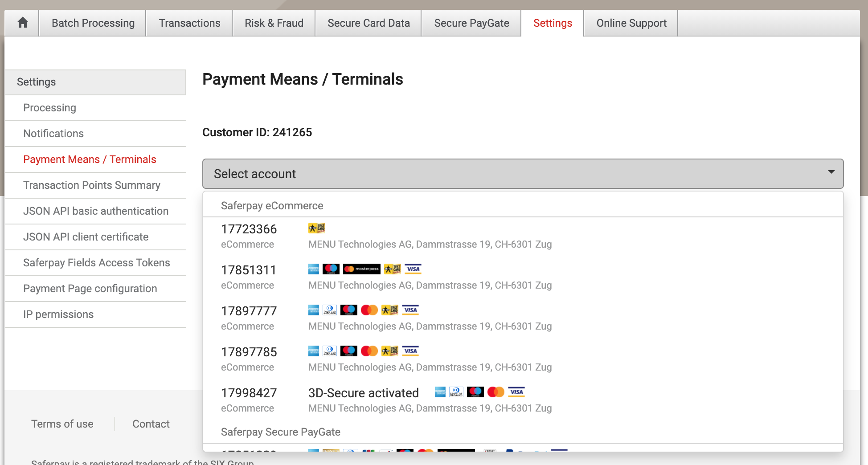Open the Batch Processing tab

click(x=93, y=23)
